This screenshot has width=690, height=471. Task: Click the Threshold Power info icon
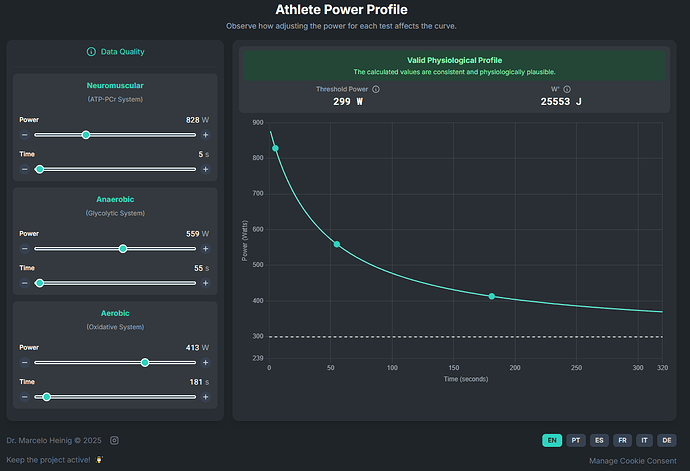(376, 89)
